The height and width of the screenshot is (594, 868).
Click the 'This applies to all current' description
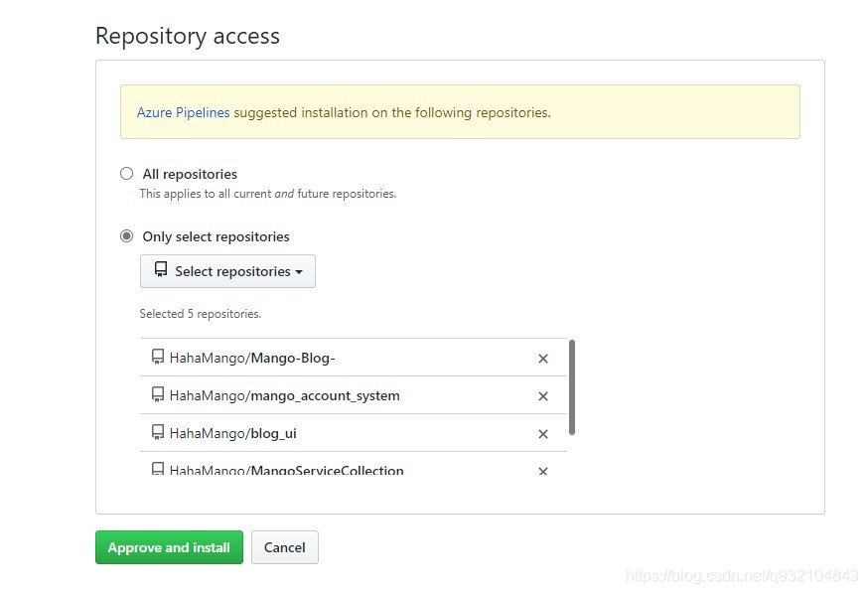(268, 194)
